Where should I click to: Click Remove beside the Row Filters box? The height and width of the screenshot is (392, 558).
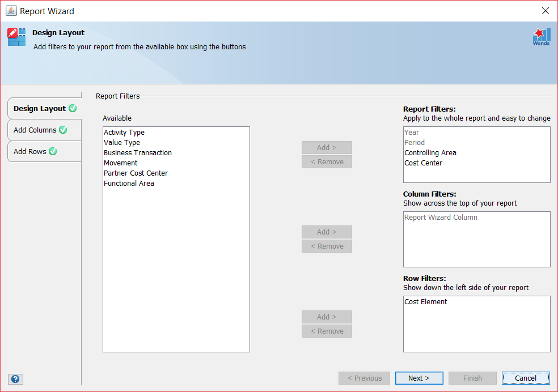(x=327, y=331)
